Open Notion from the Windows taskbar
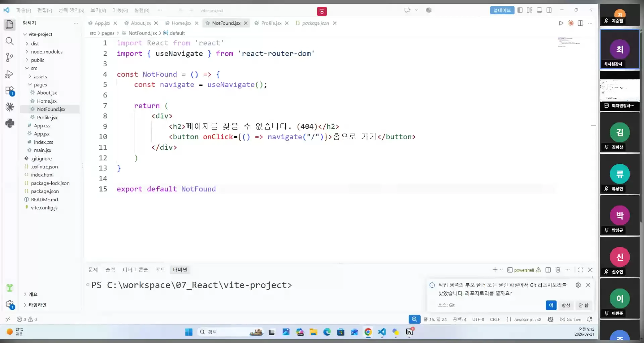The width and height of the screenshot is (644, 343). 410,332
